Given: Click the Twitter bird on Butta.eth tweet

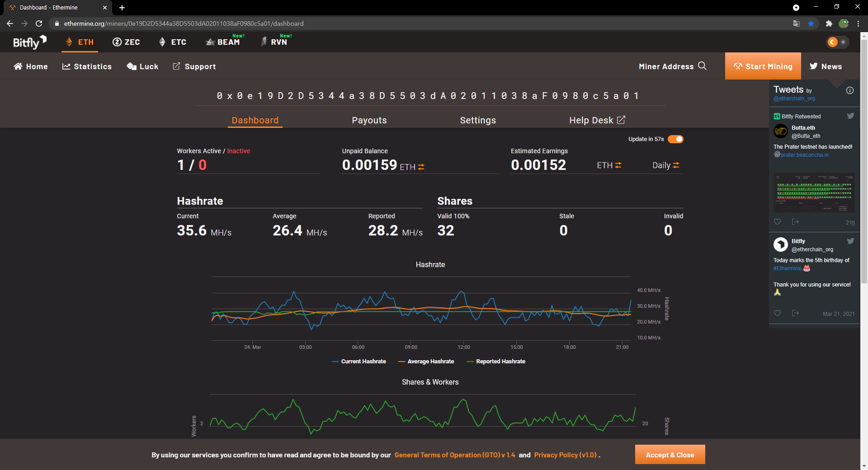Looking at the screenshot, I should tap(850, 116).
